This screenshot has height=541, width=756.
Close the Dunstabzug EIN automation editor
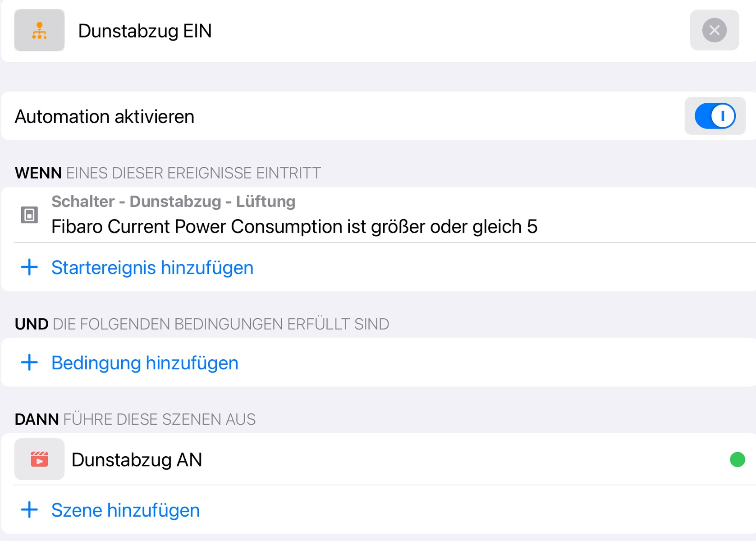(714, 30)
